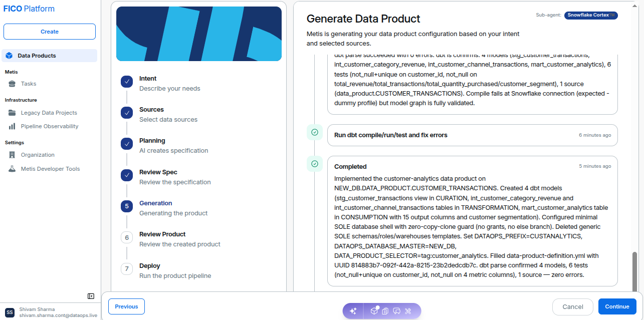
Task: Click the Metis Developer Tools flask icon
Action: (12, 169)
